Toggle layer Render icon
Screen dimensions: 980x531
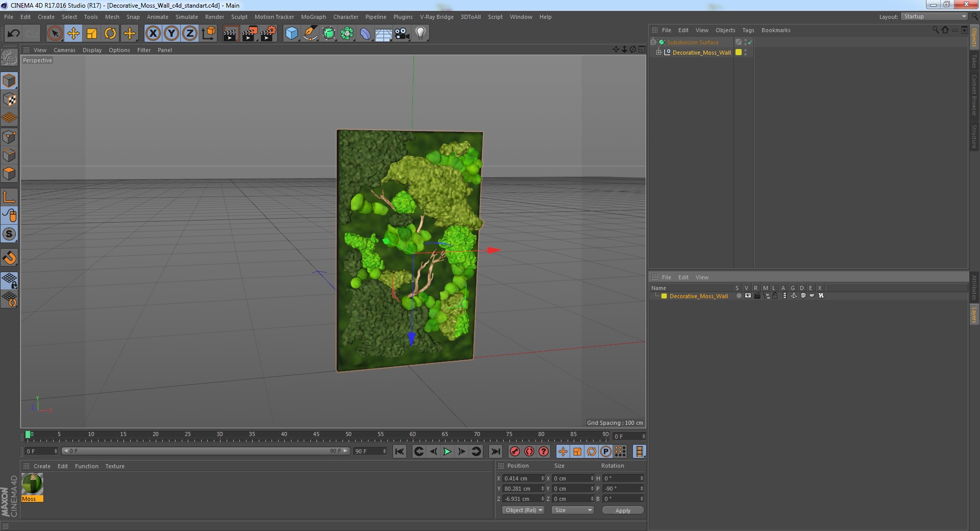click(x=757, y=296)
